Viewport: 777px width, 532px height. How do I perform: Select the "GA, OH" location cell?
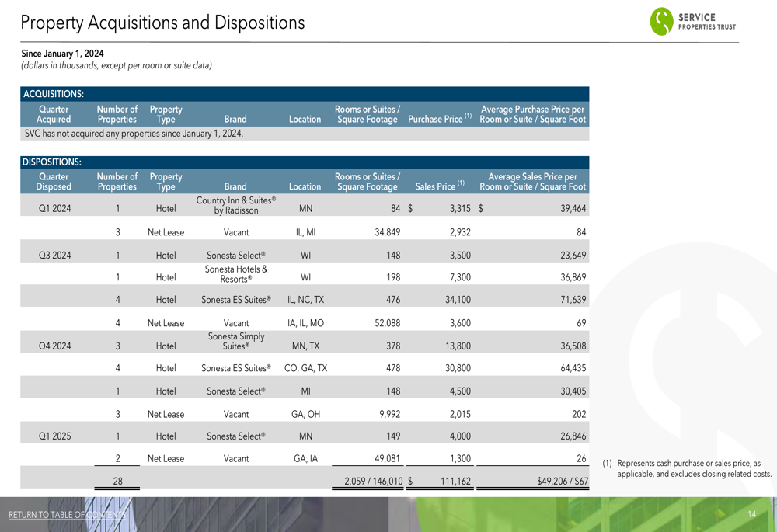tap(305, 414)
